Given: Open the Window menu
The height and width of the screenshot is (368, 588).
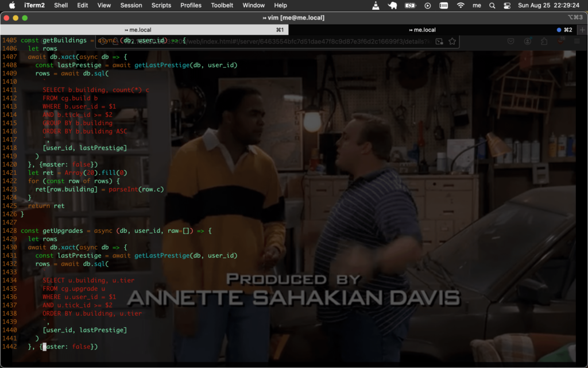Looking at the screenshot, I should point(253,5).
